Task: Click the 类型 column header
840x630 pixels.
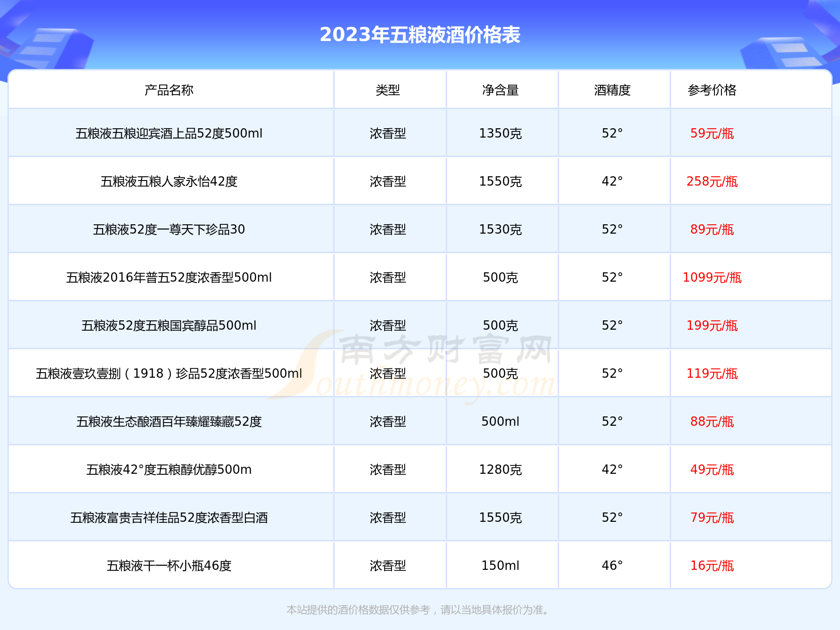Action: tap(388, 90)
